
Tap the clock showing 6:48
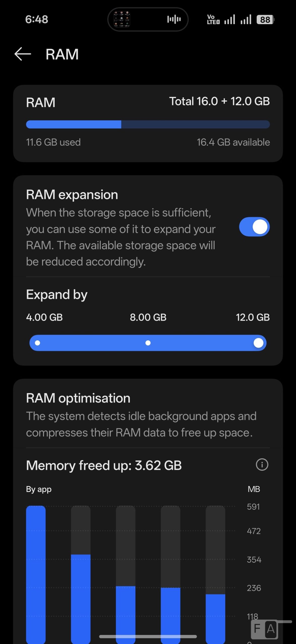tap(37, 20)
